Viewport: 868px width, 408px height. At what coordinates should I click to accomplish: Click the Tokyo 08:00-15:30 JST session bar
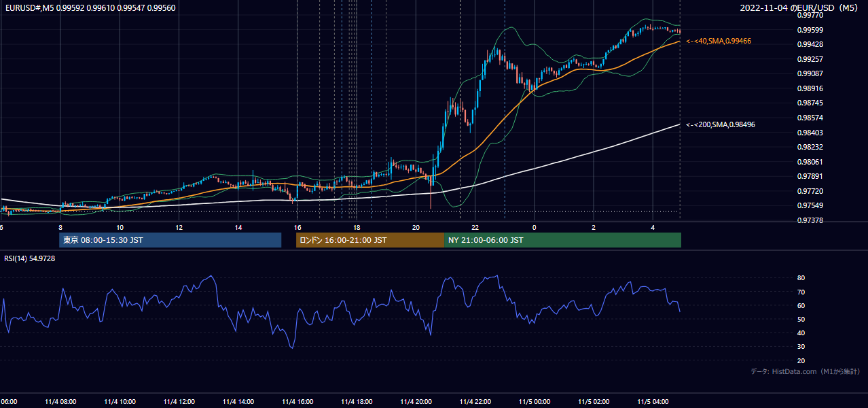tap(170, 240)
